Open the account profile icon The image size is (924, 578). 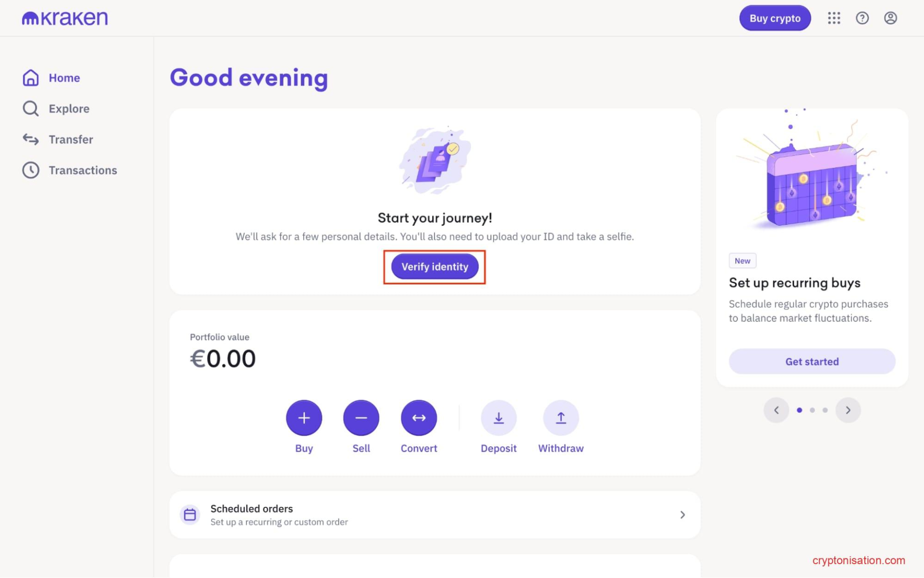point(890,18)
